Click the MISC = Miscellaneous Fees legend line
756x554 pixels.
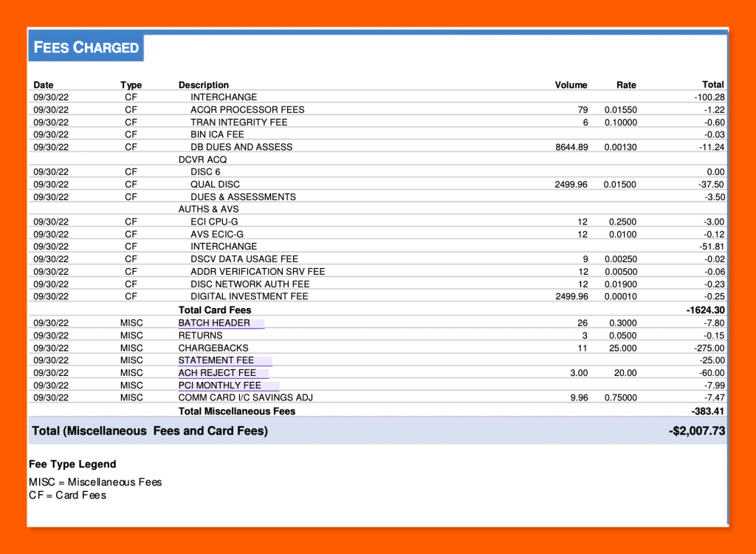[95, 482]
